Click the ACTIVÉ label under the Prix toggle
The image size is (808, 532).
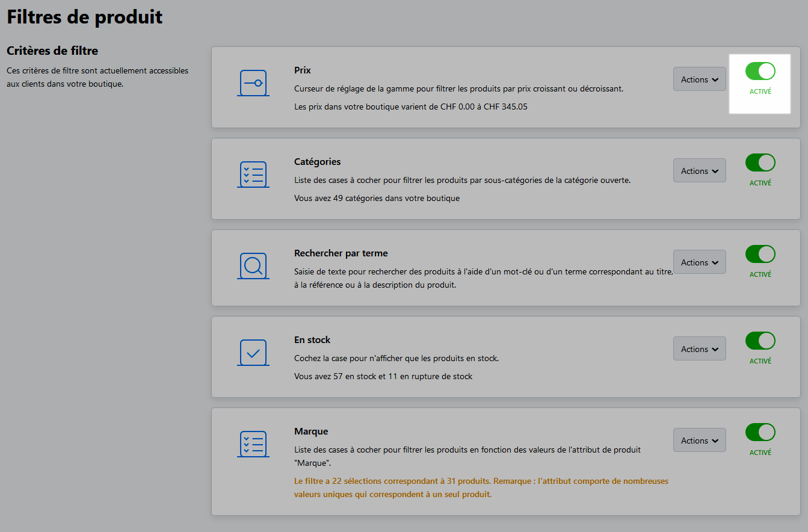pyautogui.click(x=760, y=92)
